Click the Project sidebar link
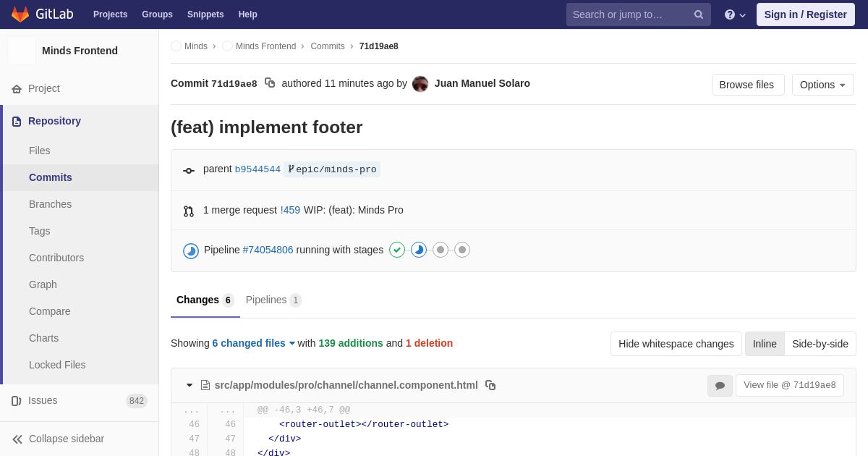Image resolution: width=868 pixels, height=456 pixels. 44,88
